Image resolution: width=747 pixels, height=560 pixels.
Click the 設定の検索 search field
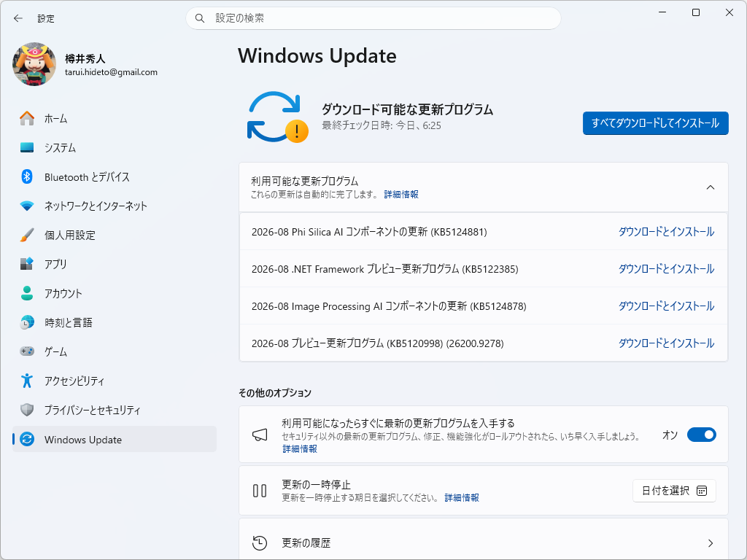(373, 18)
